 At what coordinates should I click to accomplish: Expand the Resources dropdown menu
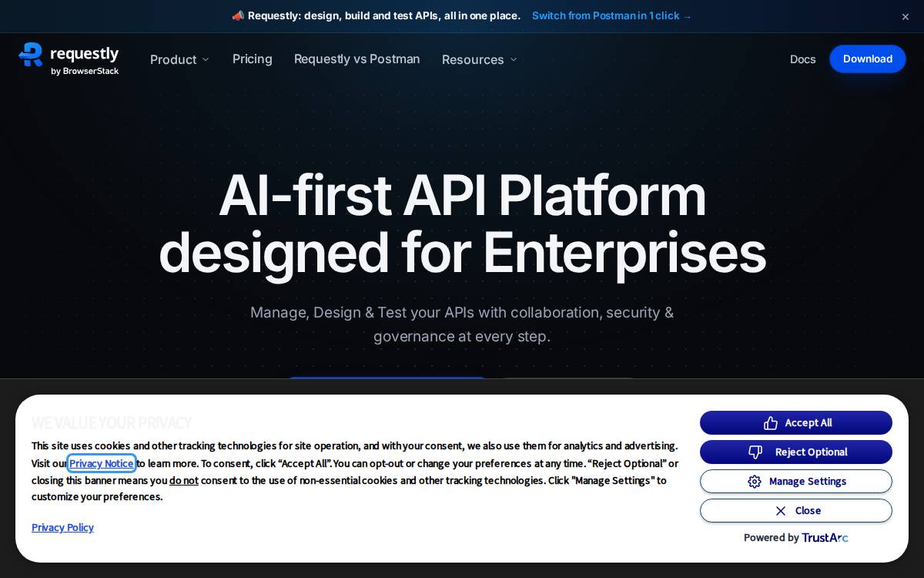point(479,59)
